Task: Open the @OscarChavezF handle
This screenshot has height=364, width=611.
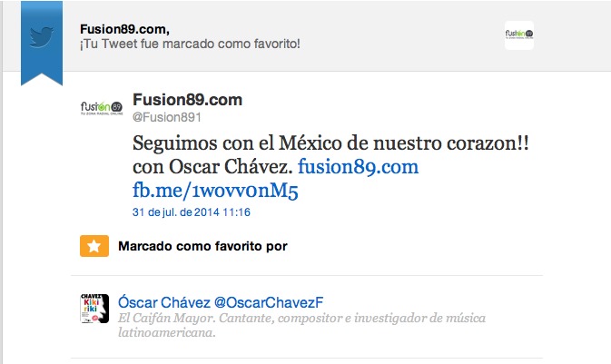Action: pos(269,302)
